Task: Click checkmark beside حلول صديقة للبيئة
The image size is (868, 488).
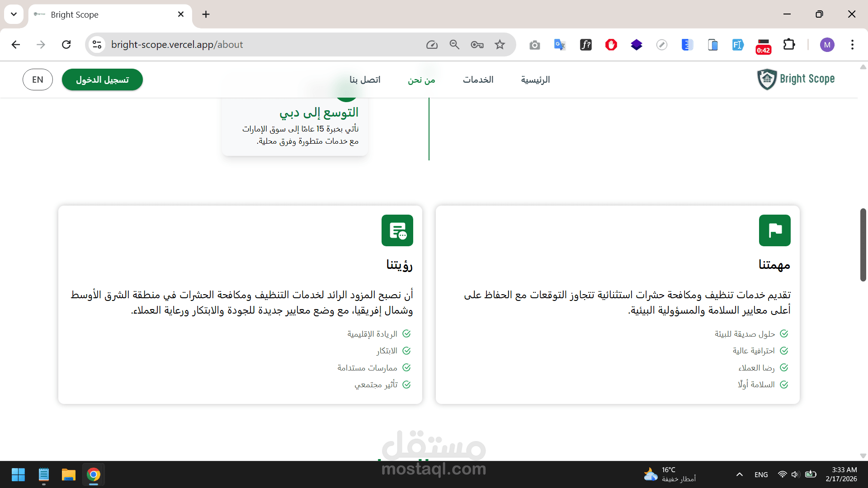Action: click(x=784, y=334)
